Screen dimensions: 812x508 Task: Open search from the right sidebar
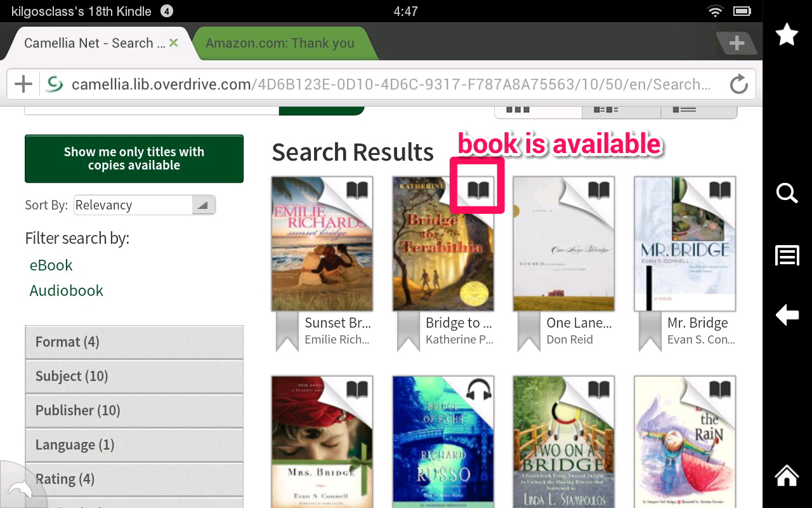[x=787, y=194]
